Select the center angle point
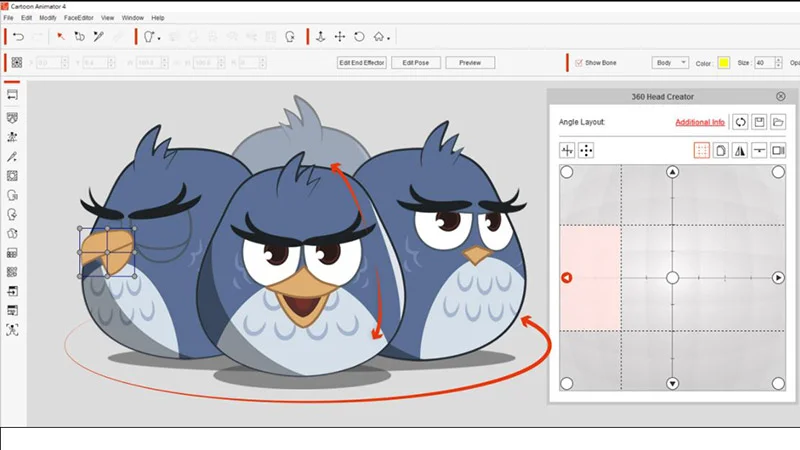This screenshot has width=800, height=450. pyautogui.click(x=672, y=278)
